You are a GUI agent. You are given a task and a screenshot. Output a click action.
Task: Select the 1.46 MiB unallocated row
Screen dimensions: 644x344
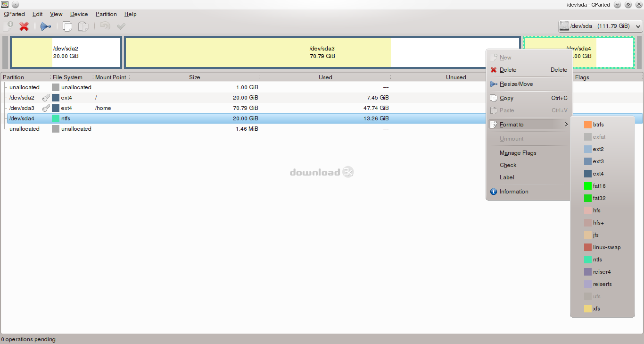point(322,129)
